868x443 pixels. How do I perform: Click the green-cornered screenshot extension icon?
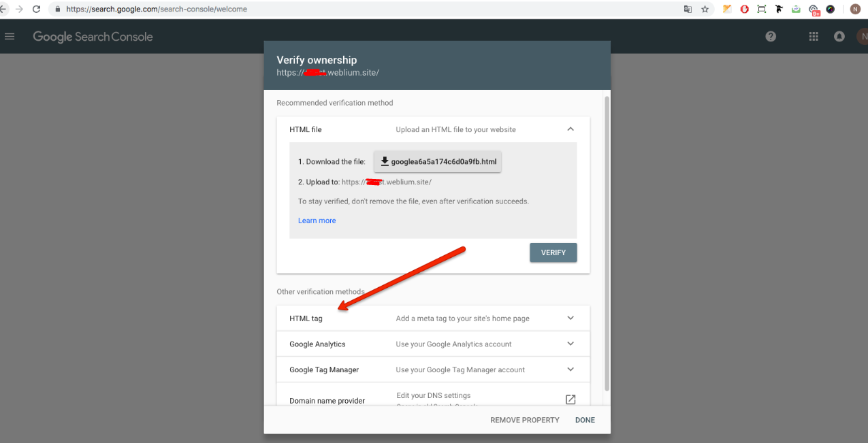point(762,10)
